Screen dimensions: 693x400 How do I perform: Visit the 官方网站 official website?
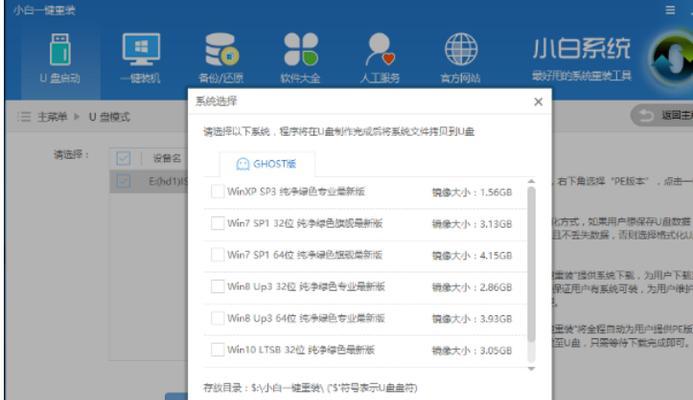(461, 59)
